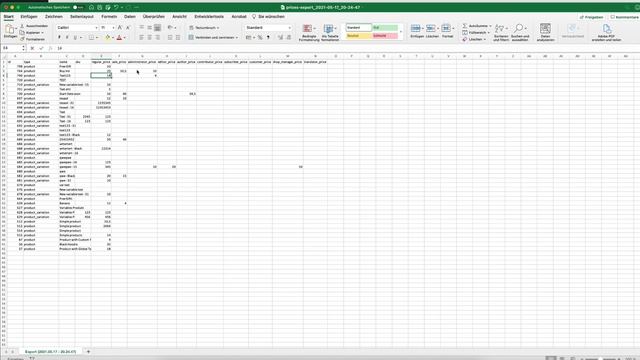Open the Einfügen ribbon tab

(29, 17)
